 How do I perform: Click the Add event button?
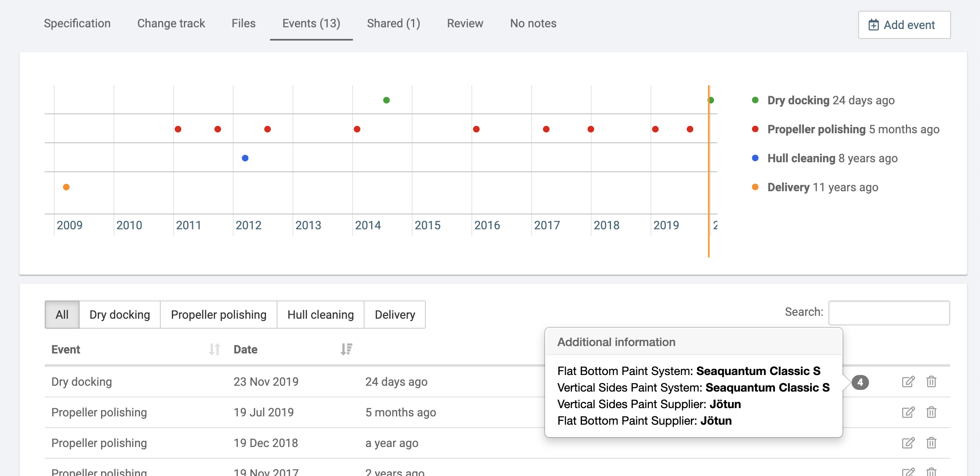904,25
